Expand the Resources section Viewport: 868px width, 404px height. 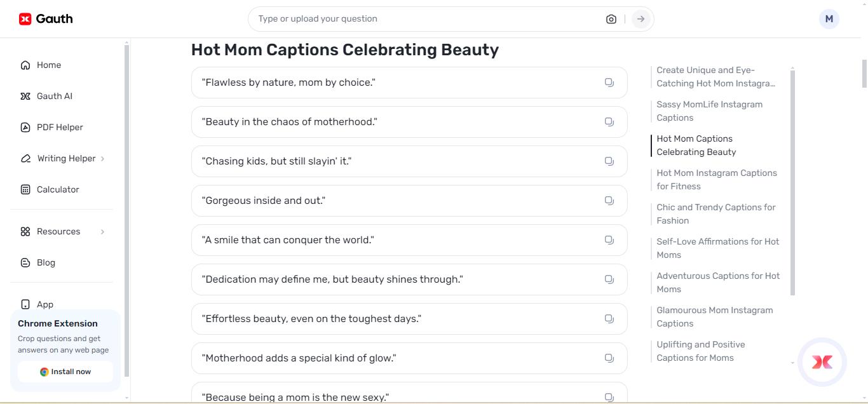(x=58, y=231)
